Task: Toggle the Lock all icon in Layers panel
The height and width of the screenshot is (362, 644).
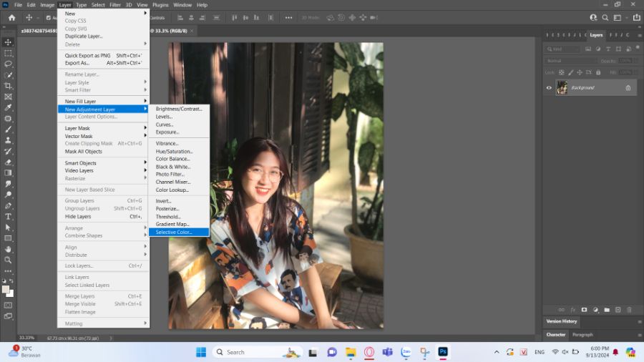Action: 598,73
